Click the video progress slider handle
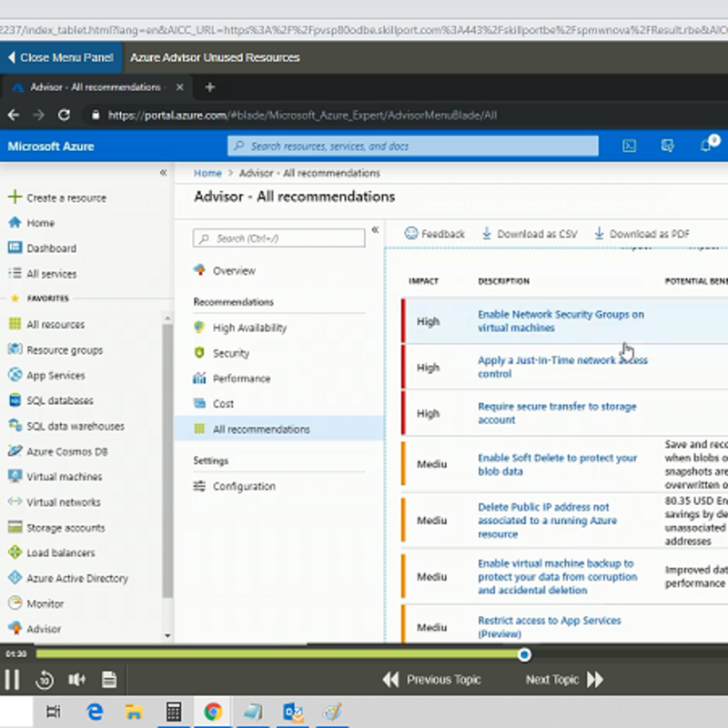The width and height of the screenshot is (728, 728). [x=525, y=654]
